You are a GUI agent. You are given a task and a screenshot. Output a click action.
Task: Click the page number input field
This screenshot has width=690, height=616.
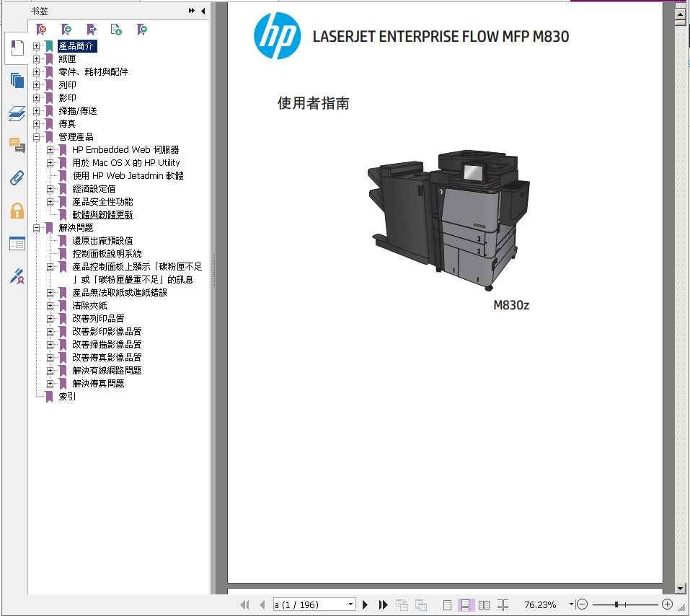tap(310, 604)
